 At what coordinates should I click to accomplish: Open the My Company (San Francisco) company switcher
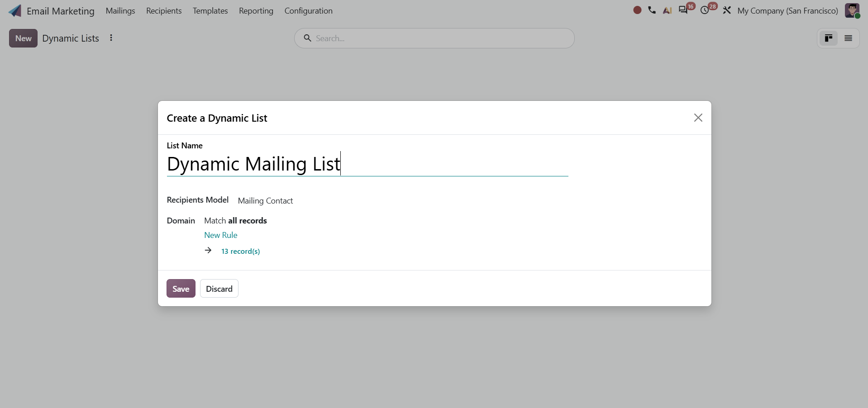pos(788,11)
